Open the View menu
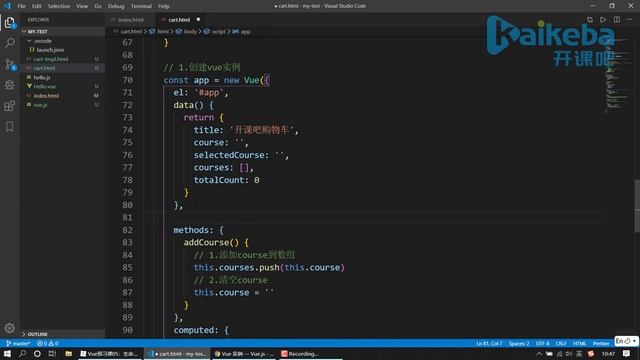Viewport: 640px width, 360px height. [82, 6]
